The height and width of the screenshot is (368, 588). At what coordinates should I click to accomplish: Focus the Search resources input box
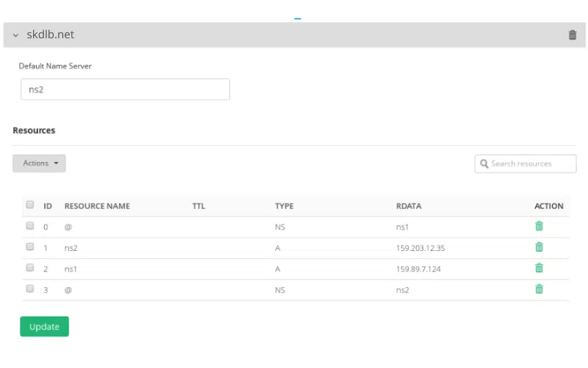(531, 163)
